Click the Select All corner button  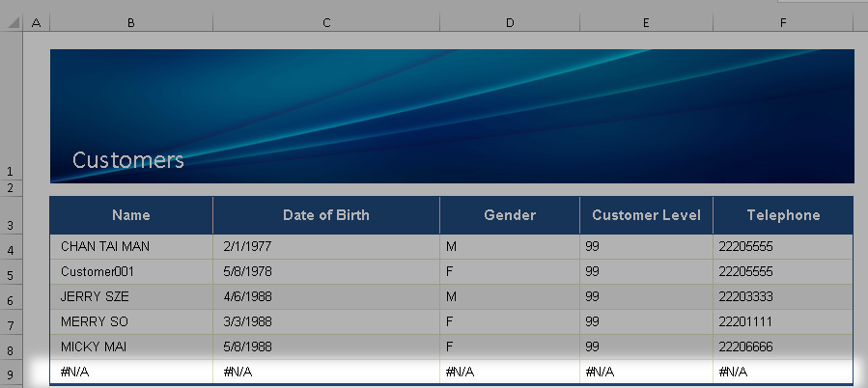12,21
